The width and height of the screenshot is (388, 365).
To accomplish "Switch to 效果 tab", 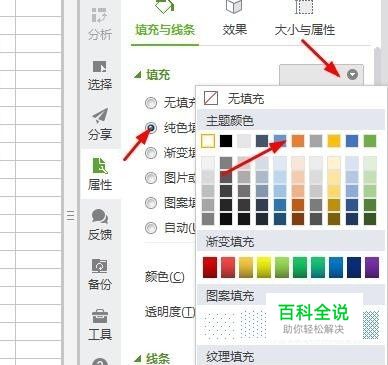I will point(235,30).
